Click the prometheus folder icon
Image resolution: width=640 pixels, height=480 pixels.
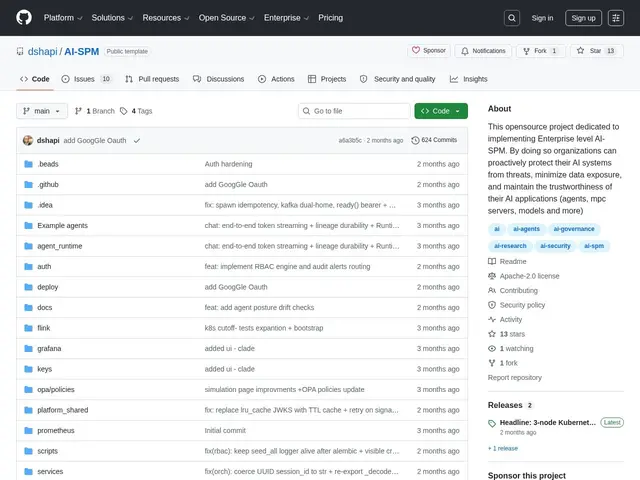(28, 431)
